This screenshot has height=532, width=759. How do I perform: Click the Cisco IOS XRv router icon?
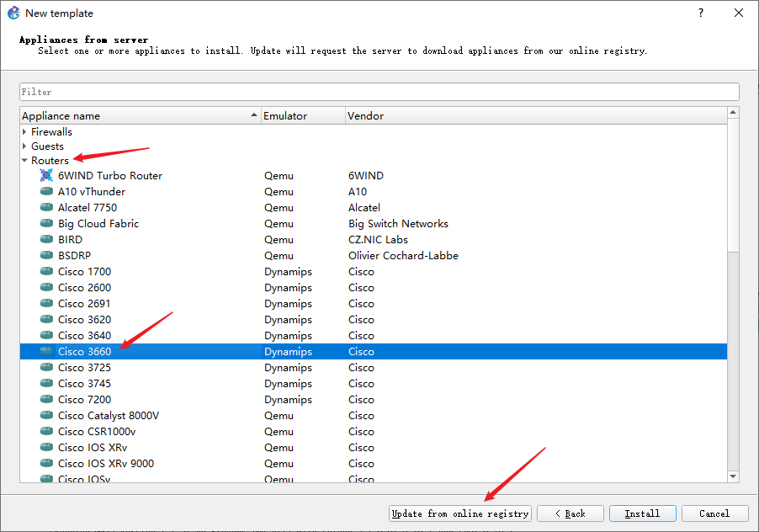click(46, 447)
